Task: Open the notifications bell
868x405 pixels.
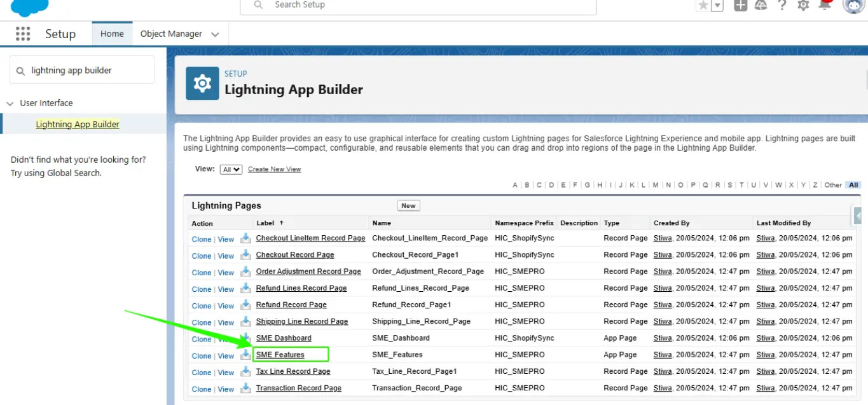Action: pyautogui.click(x=825, y=5)
